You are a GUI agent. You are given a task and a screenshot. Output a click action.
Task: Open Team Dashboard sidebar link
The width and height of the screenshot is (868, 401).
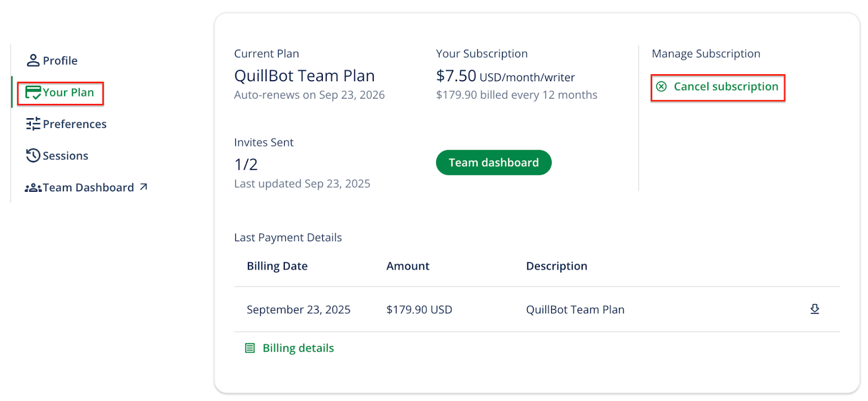88,187
